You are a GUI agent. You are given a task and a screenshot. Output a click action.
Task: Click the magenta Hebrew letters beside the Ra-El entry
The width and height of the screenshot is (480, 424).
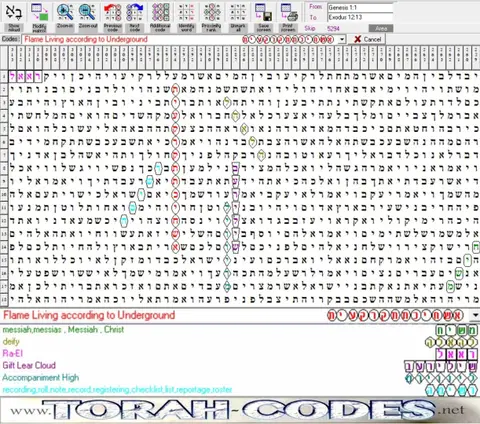point(456,354)
